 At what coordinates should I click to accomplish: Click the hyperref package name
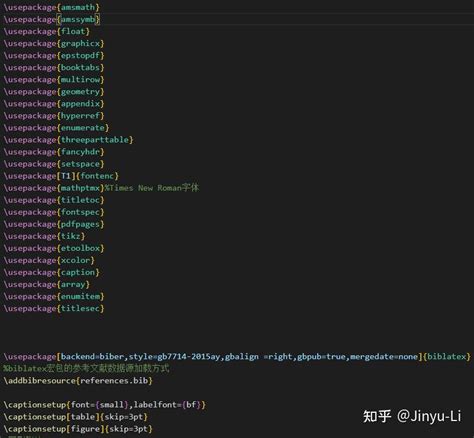[80, 116]
